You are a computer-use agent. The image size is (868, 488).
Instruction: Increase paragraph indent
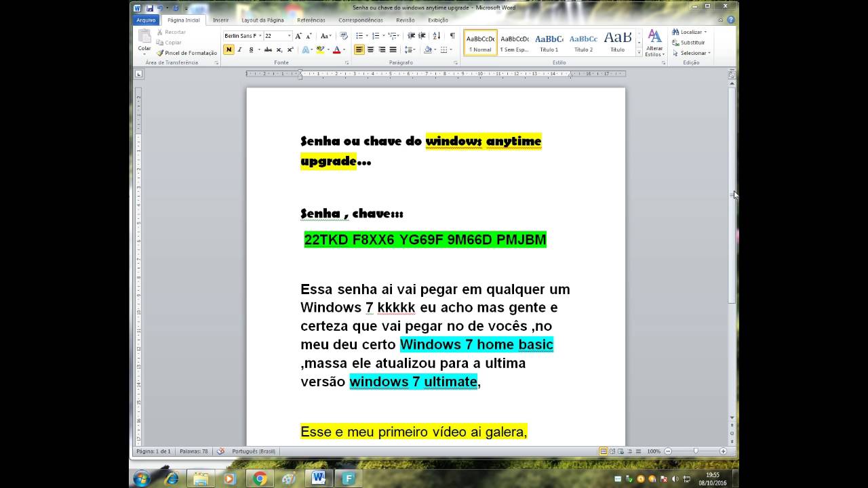pyautogui.click(x=422, y=36)
